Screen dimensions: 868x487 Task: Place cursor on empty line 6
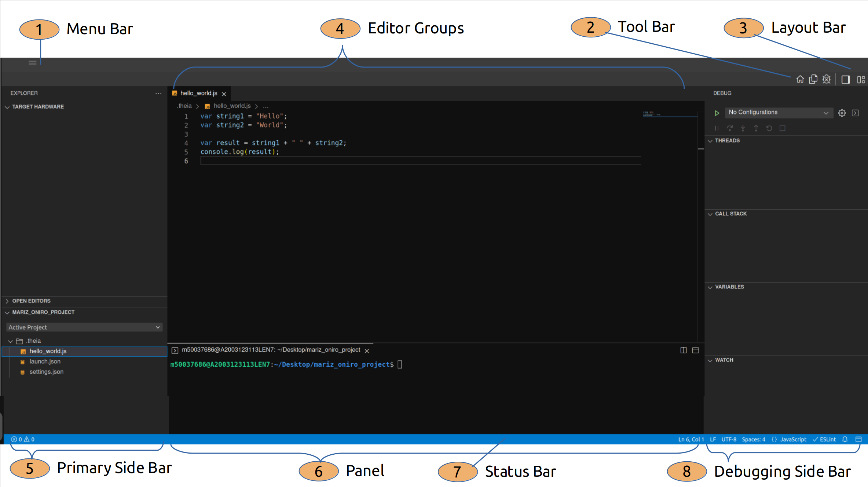pyautogui.click(x=421, y=161)
